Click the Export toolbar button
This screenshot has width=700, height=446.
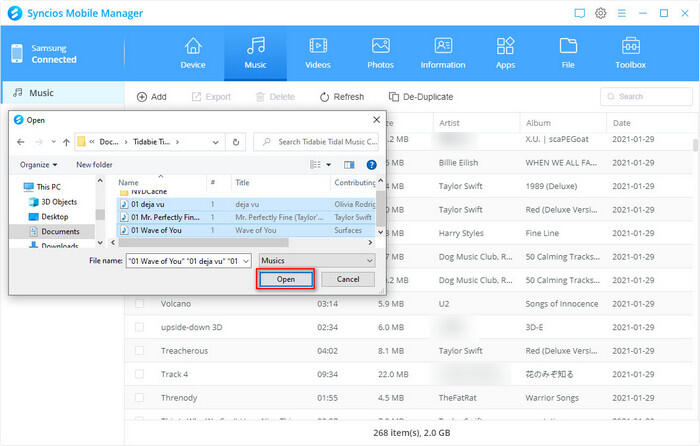click(x=211, y=97)
